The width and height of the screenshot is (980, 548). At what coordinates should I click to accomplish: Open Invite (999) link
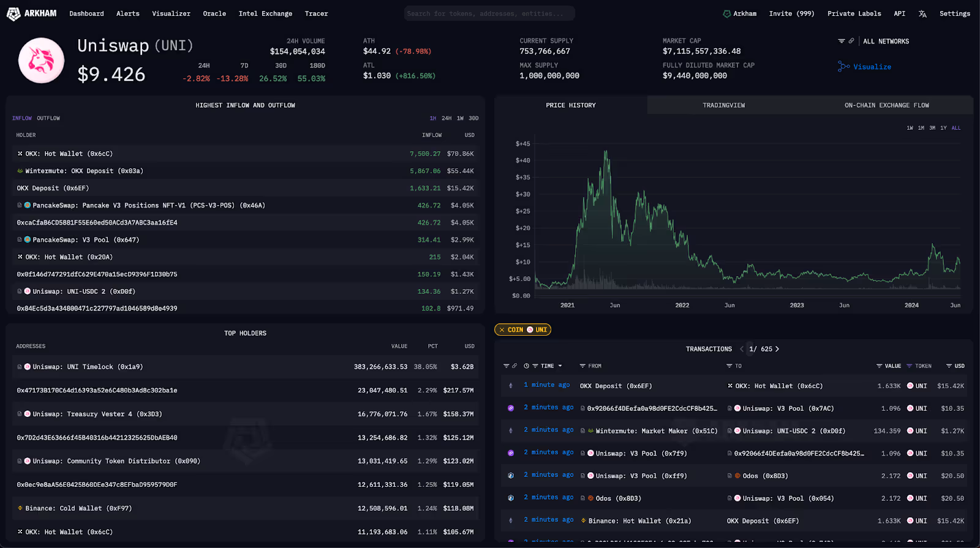click(791, 13)
